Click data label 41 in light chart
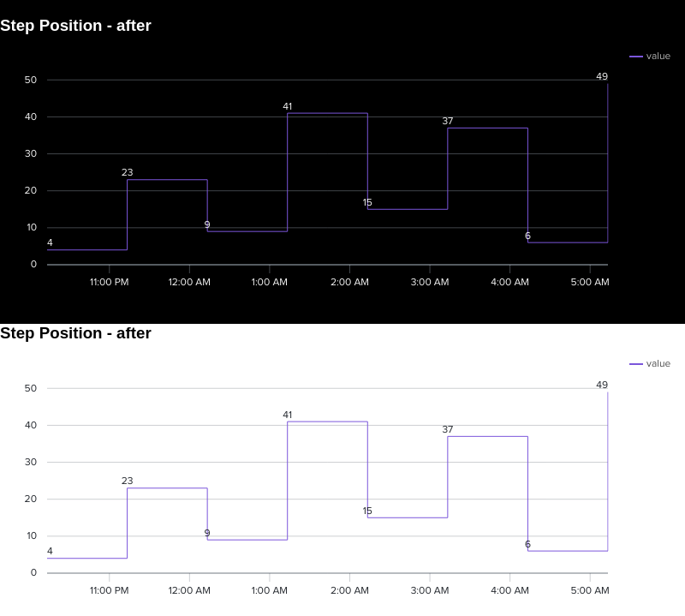Viewport: 685px width, 616px height. [288, 415]
